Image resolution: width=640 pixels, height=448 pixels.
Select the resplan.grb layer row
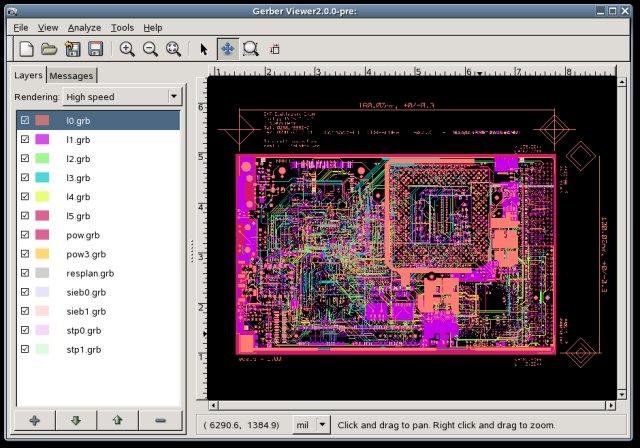90,273
